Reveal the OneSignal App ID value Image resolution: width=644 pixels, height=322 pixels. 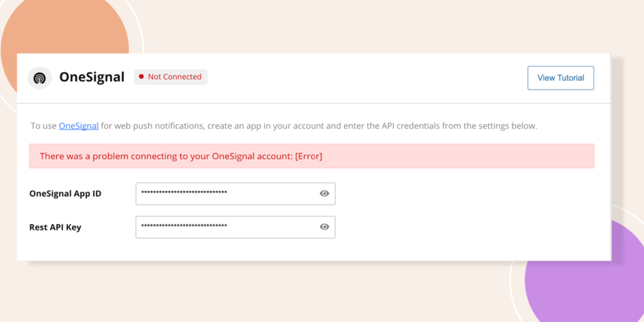325,194
